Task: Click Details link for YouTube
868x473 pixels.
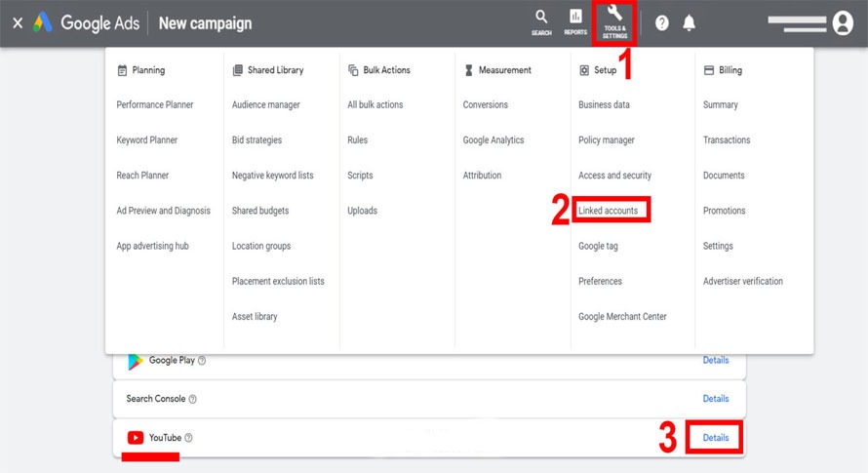Action: coord(716,438)
